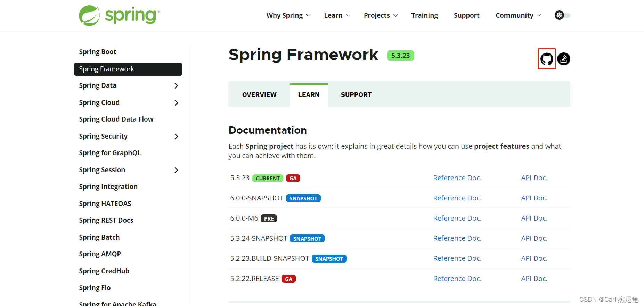Screen dimensions: 644x306
Task: Open Spring Flo
Action: [x=95, y=288]
